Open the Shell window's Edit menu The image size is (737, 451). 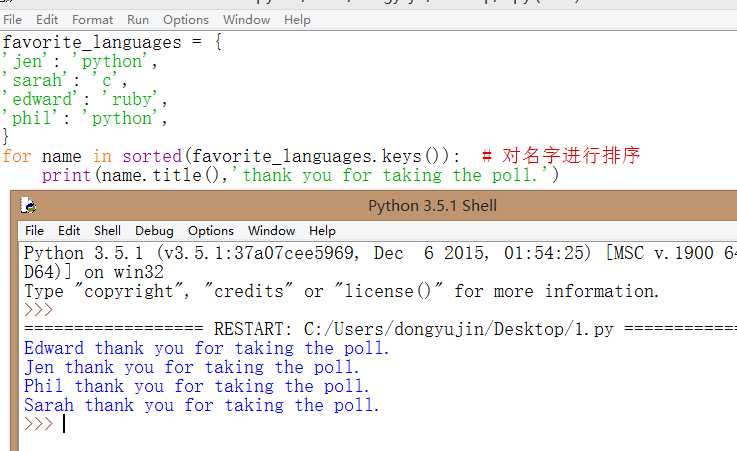(69, 231)
